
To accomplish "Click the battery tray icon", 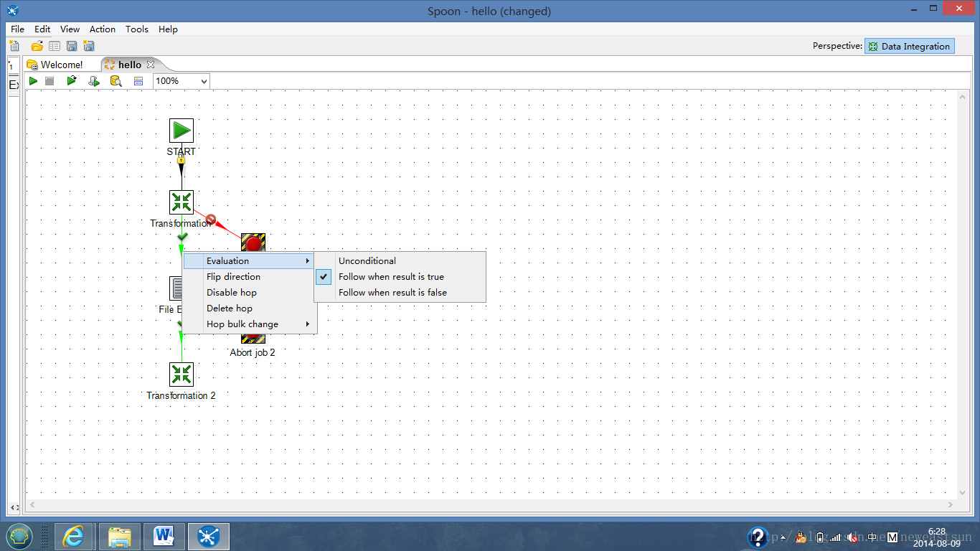I will click(819, 537).
